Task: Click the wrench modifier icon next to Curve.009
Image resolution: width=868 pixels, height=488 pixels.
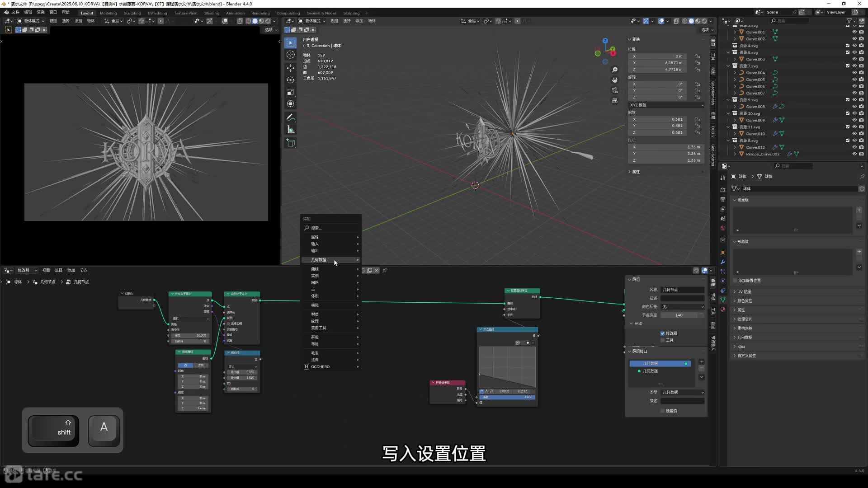Action: pos(775,120)
